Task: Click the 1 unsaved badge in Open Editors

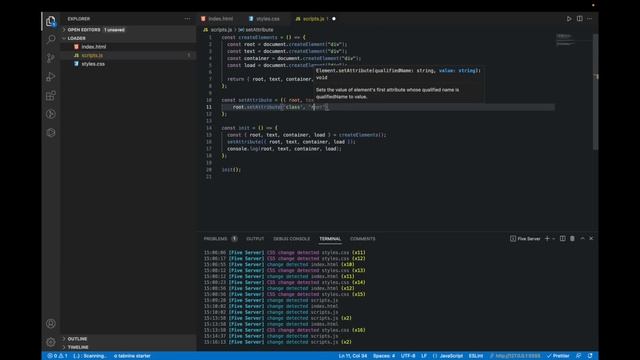Action: pos(114,30)
